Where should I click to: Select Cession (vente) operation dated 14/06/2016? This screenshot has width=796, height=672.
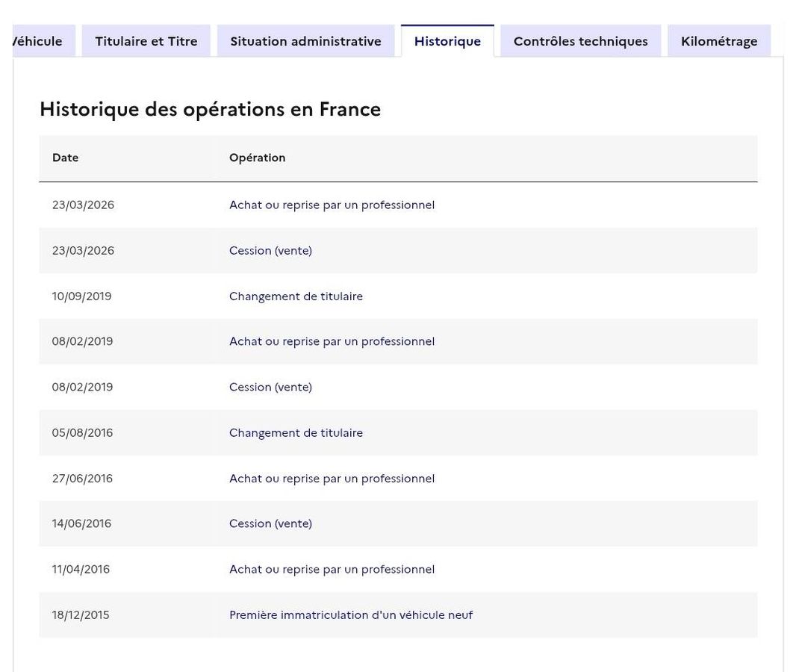tap(270, 524)
